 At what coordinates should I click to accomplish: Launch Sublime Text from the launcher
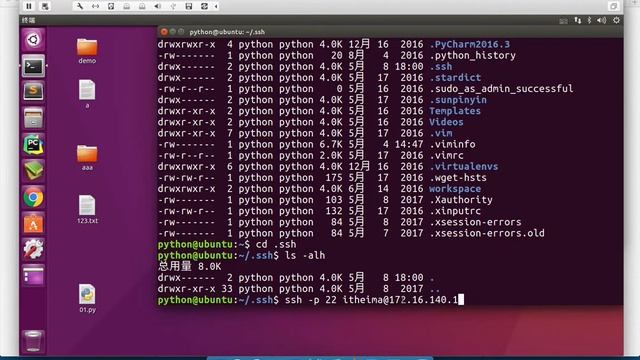33,92
